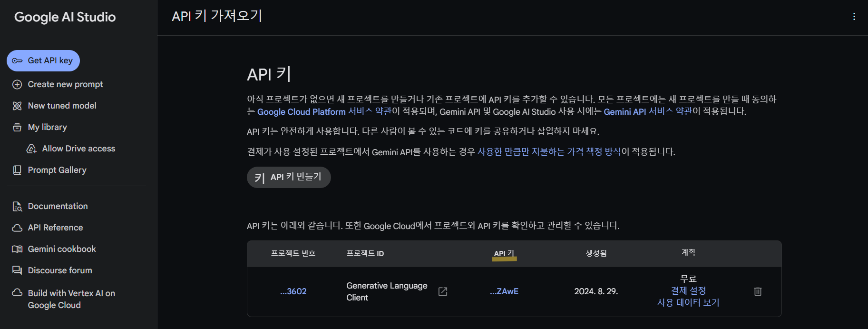Open Gemini cookbook
The height and width of the screenshot is (329, 868).
(62, 249)
